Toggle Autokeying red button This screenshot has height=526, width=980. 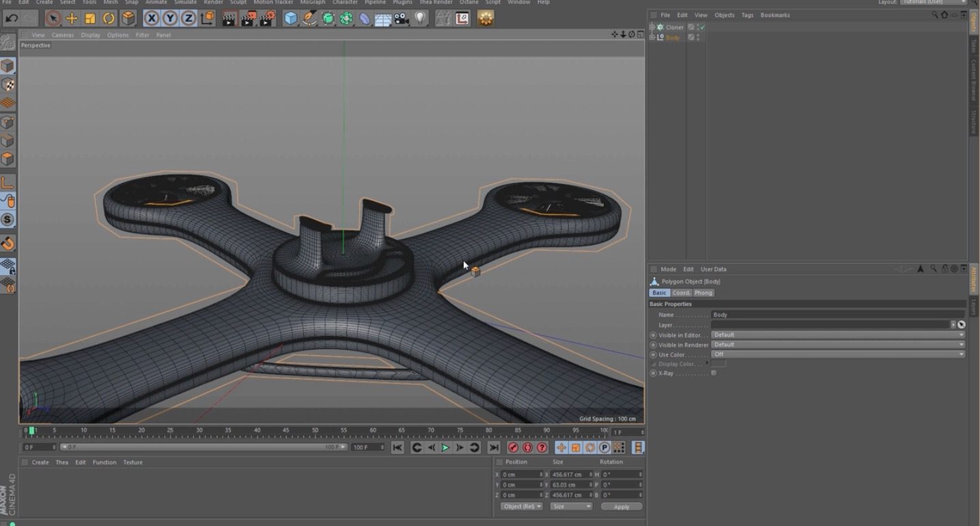[528, 447]
